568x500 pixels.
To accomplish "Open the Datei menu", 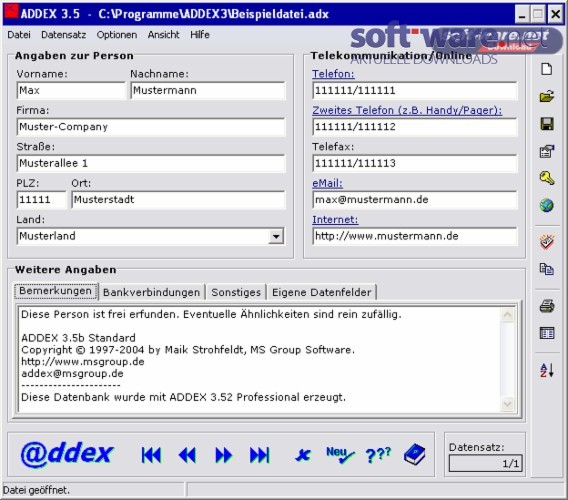I will [x=19, y=35].
